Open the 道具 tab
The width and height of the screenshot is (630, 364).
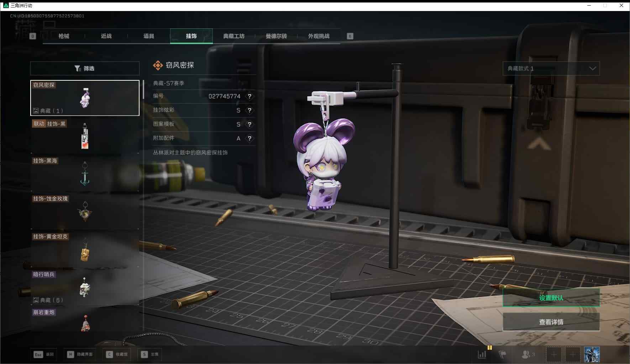(x=149, y=36)
